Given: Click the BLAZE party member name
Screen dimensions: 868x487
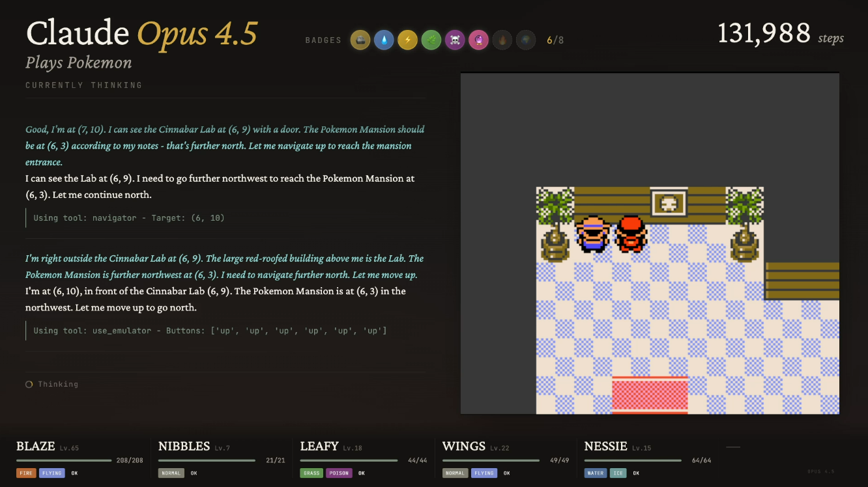Looking at the screenshot, I should point(36,447).
